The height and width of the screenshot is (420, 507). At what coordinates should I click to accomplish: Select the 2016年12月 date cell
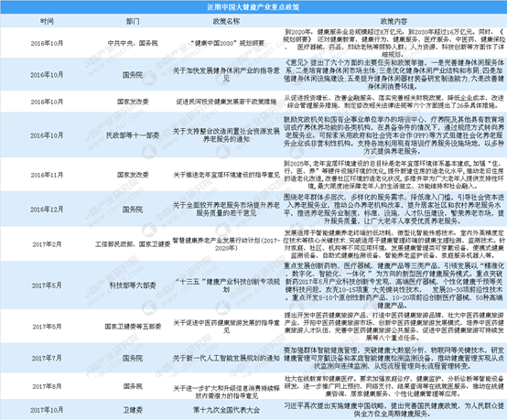[x=47, y=210]
